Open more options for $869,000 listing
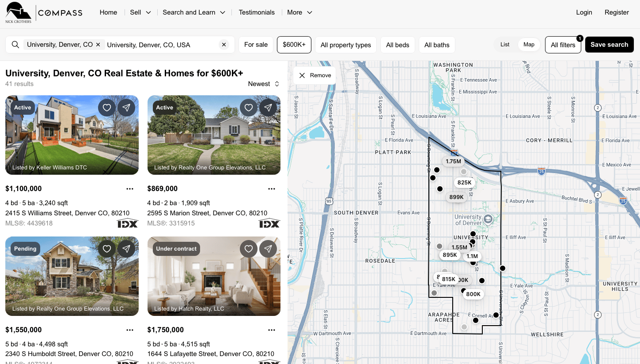Image resolution: width=640 pixels, height=364 pixels. point(272,189)
